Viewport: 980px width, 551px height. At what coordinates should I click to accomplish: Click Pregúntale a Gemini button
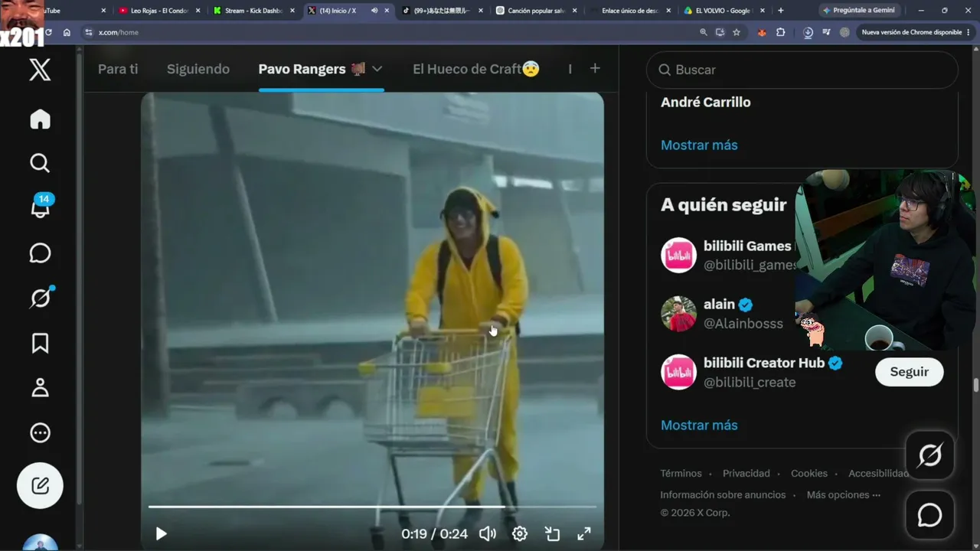pyautogui.click(x=858, y=11)
